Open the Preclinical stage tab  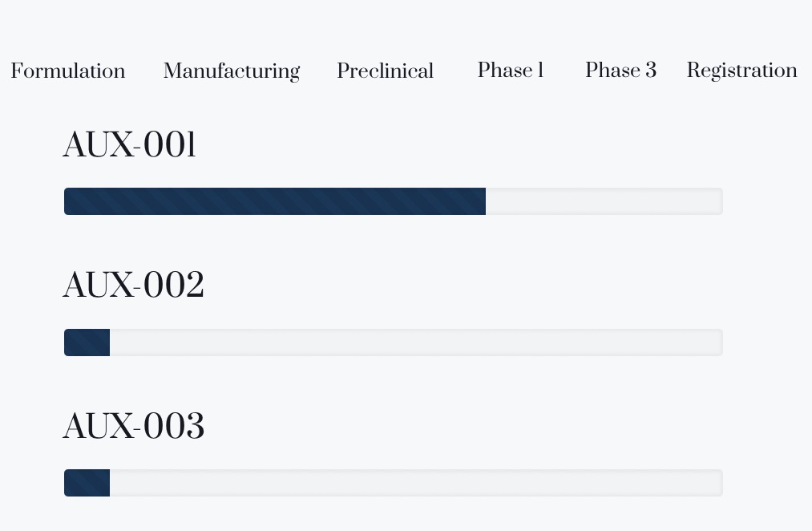pyautogui.click(x=385, y=71)
